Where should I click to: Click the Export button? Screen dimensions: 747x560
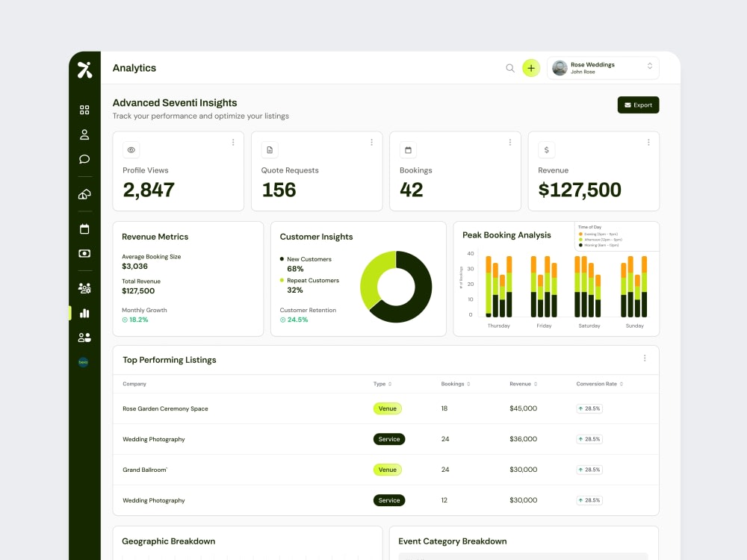point(639,105)
